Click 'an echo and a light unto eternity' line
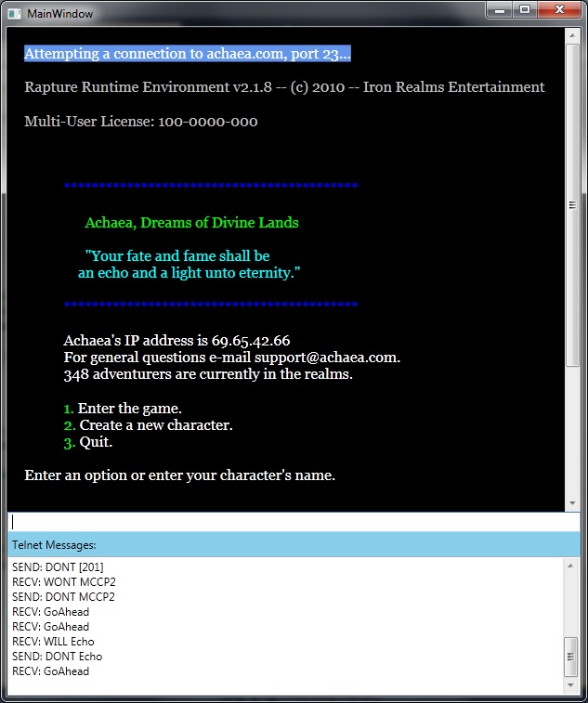The width and height of the screenshot is (588, 703). (x=189, y=273)
